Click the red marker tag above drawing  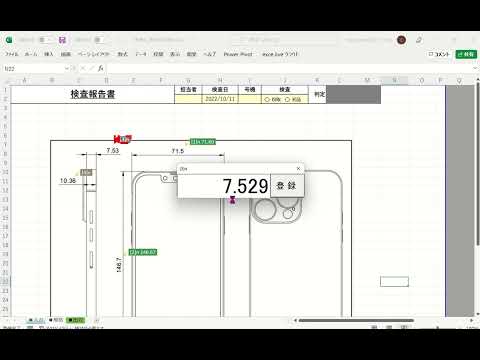pyautogui.click(x=122, y=139)
